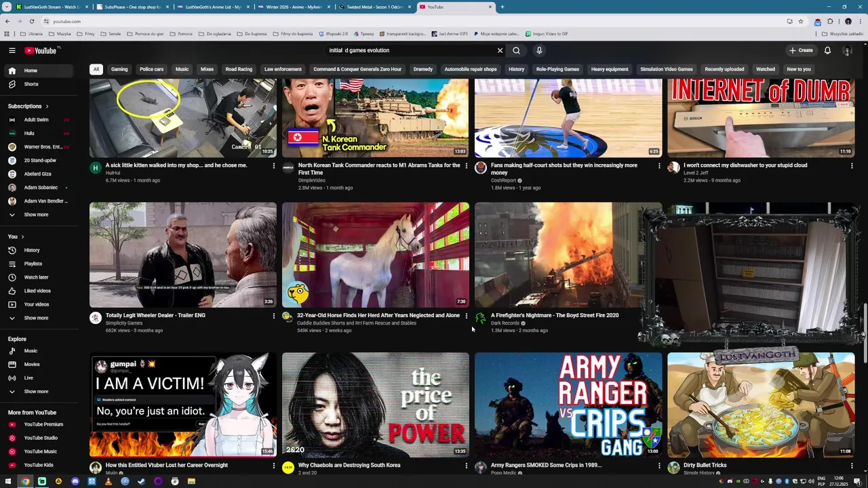Open Dirty Bullet Tricks video title
This screenshot has height=488, width=868.
pos(705,465)
